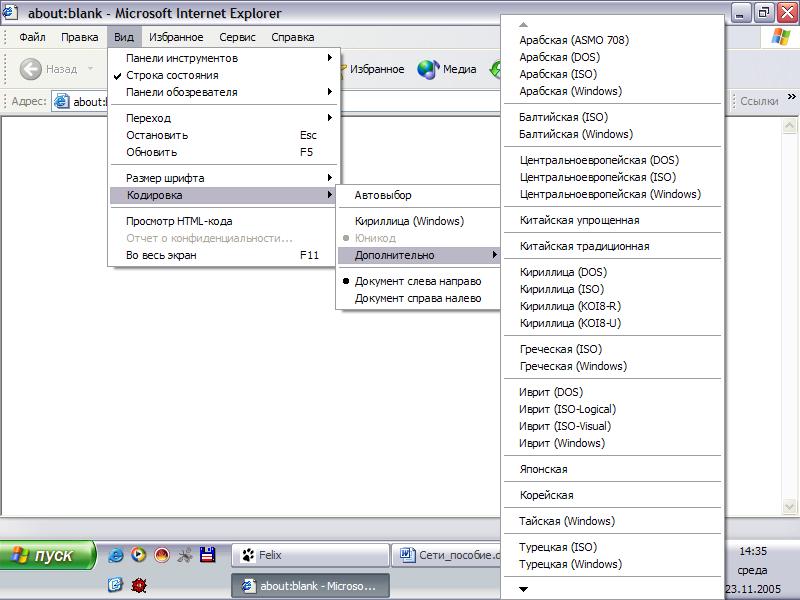The height and width of the screenshot is (600, 800).
Task: Switch to the Felix taskbar button
Action: (310, 555)
